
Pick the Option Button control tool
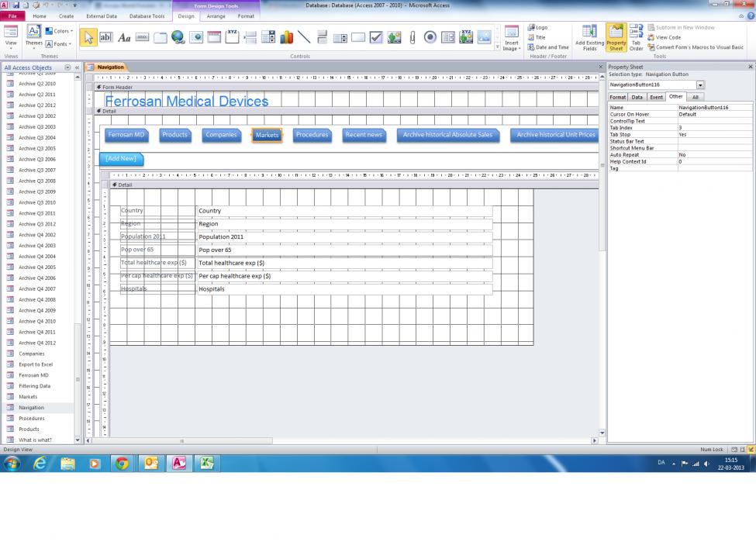point(430,38)
